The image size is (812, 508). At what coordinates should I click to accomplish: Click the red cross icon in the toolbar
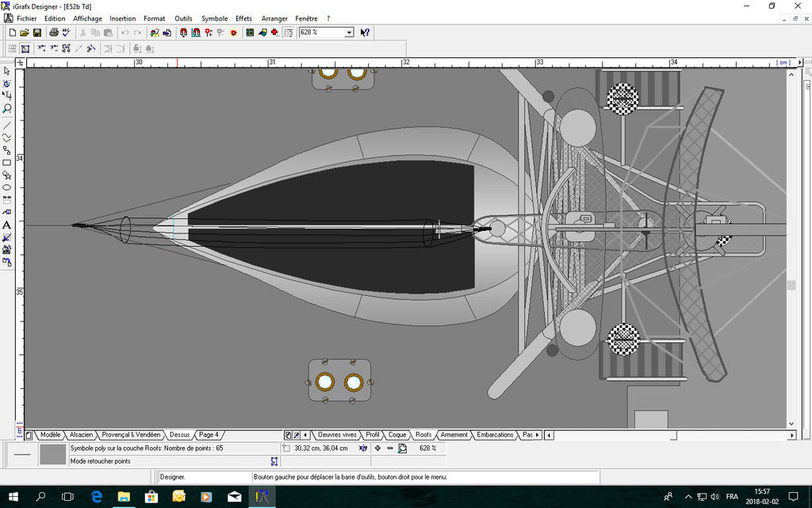coord(275,33)
